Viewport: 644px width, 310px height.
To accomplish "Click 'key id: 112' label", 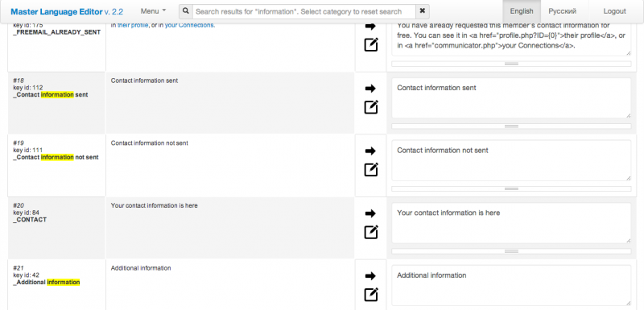I will pos(28,88).
